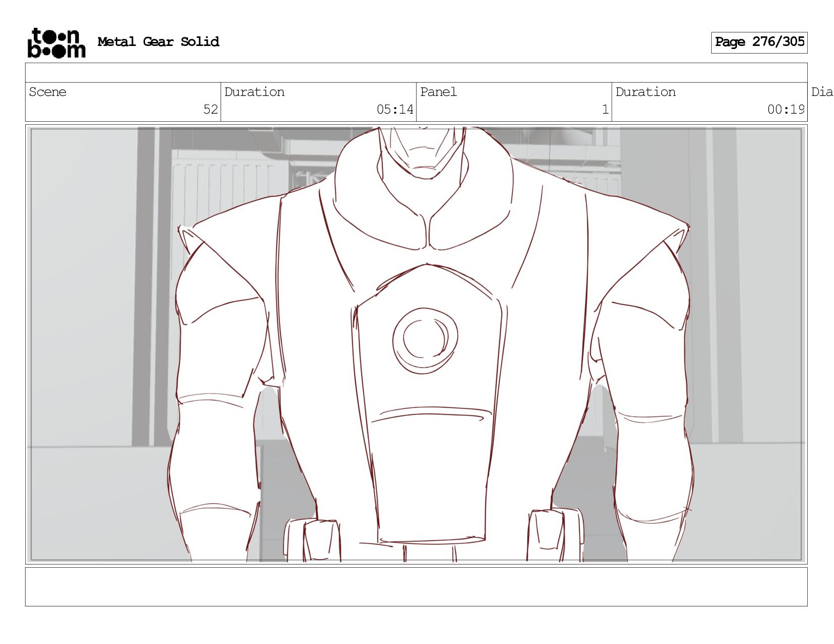The height and width of the screenshot is (644, 834).
Task: Click the Toon Boom logo
Action: click(56, 43)
